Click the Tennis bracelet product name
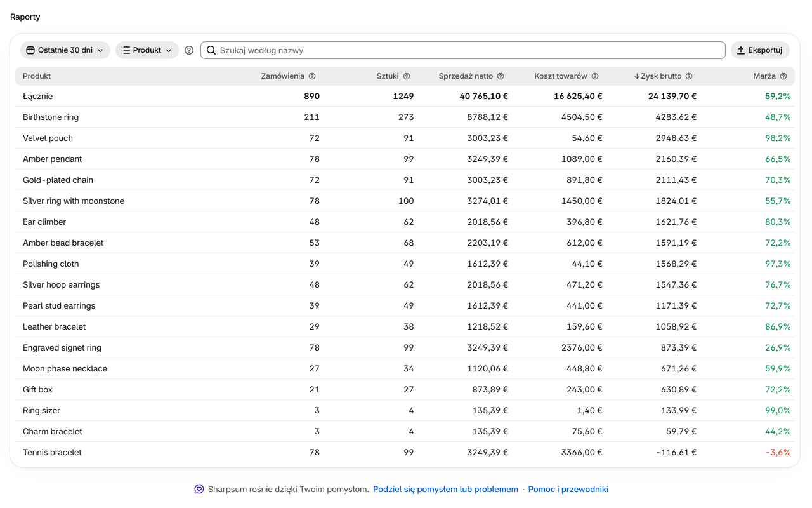 click(x=52, y=452)
